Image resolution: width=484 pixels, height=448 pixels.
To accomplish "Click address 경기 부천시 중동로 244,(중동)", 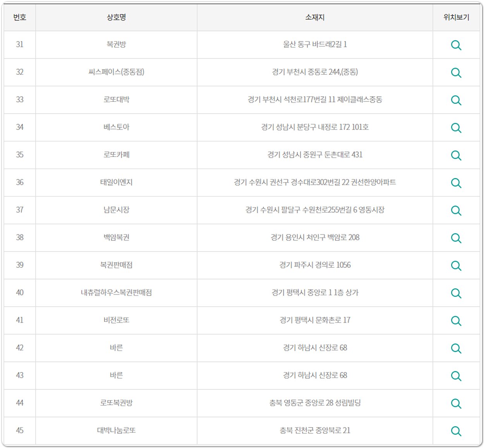I will 315,72.
